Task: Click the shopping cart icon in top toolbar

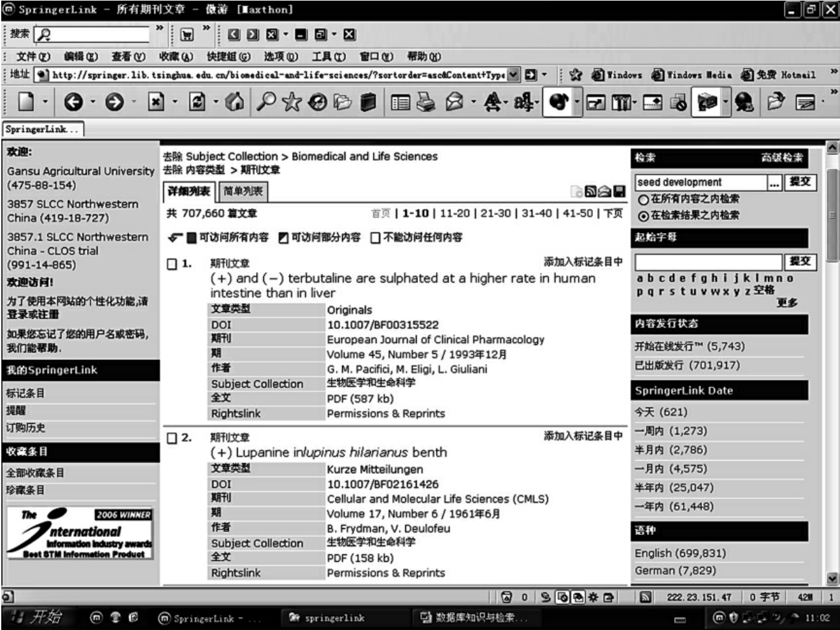Action: (x=186, y=35)
